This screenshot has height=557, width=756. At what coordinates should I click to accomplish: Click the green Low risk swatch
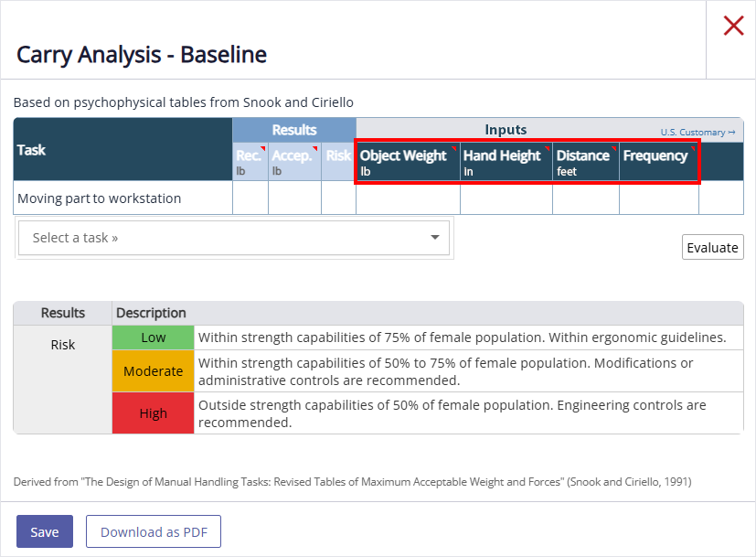coord(153,337)
